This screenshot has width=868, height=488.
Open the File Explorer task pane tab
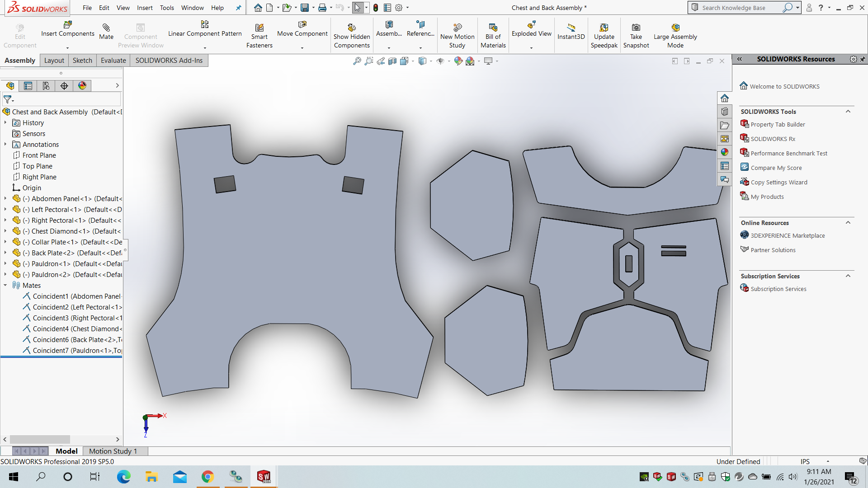(x=725, y=125)
